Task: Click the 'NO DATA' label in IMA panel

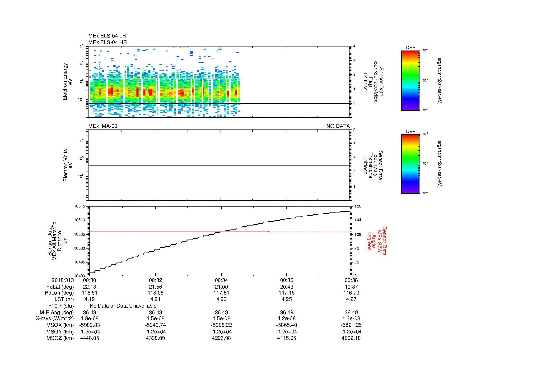Action: 338,126
